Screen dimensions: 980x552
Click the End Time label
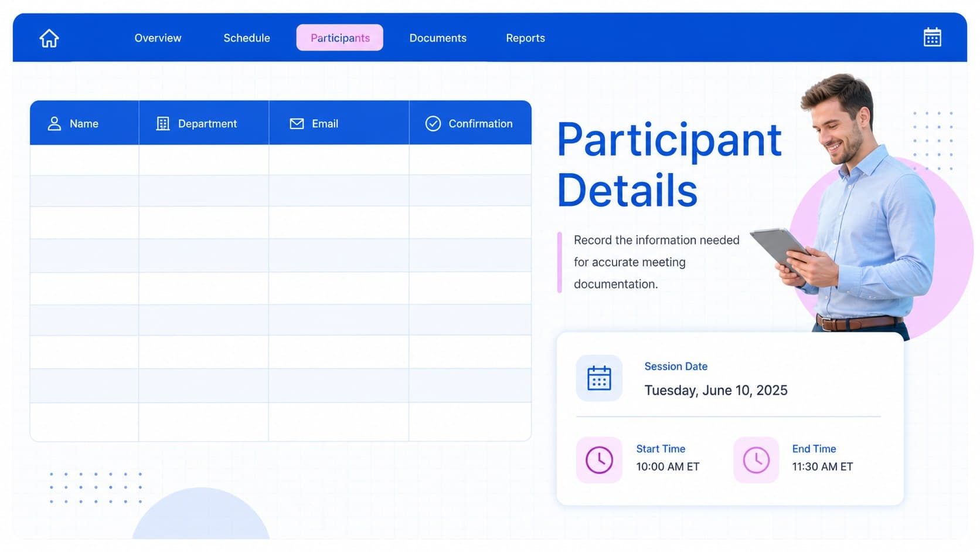pos(814,449)
